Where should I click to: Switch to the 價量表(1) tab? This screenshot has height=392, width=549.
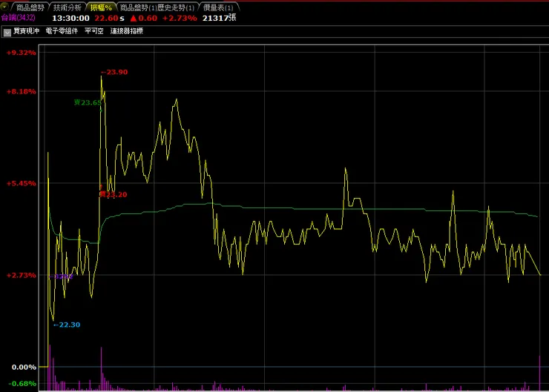tap(218, 7)
